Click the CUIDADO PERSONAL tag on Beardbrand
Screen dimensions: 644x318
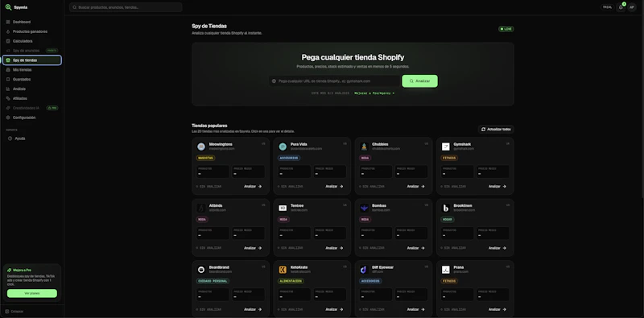coord(213,281)
